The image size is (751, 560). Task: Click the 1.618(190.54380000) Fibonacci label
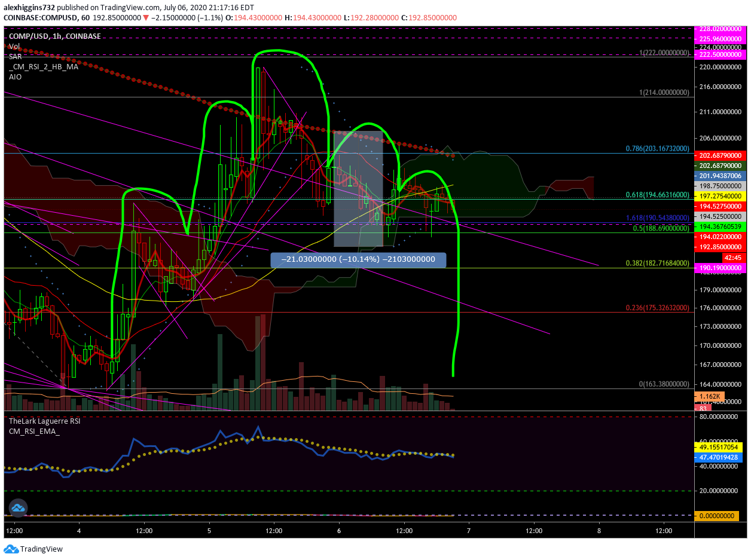pos(657,219)
